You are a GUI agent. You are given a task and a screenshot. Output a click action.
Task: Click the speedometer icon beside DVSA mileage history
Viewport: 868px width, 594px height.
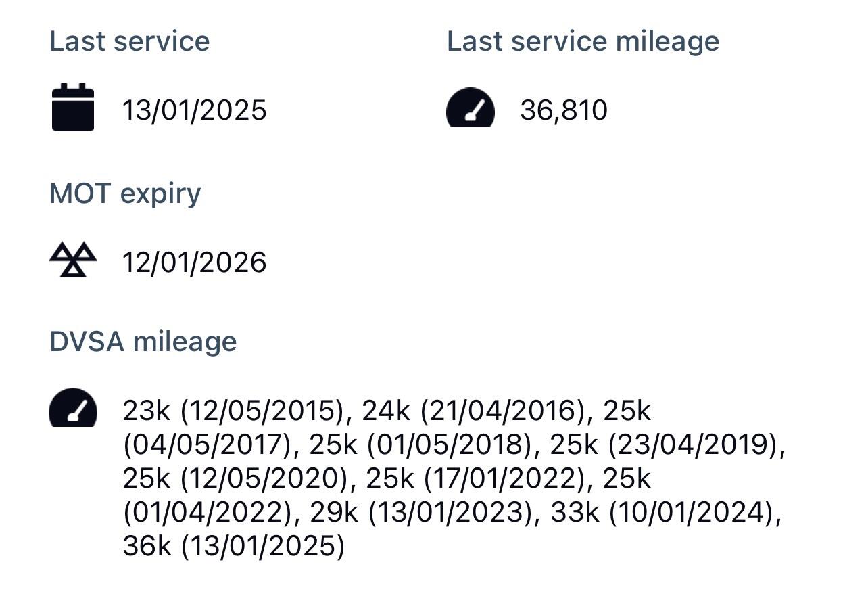coord(73,408)
